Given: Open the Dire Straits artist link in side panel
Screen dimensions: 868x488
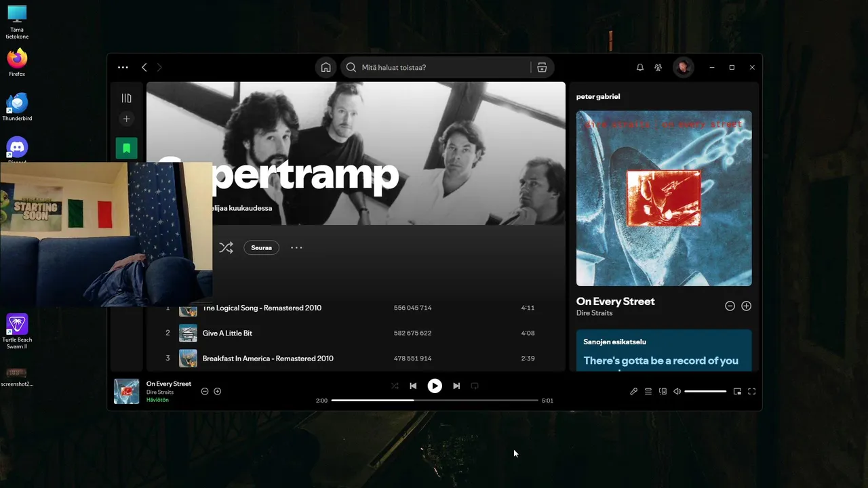Looking at the screenshot, I should point(594,313).
